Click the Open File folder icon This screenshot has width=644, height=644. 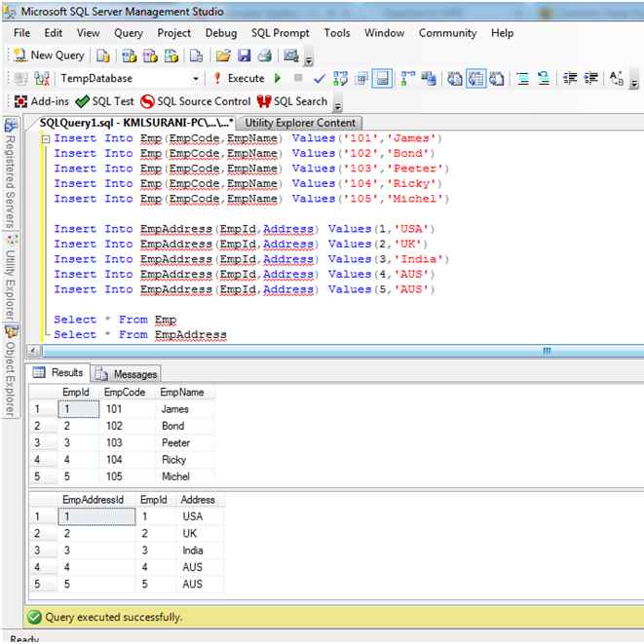[223, 56]
